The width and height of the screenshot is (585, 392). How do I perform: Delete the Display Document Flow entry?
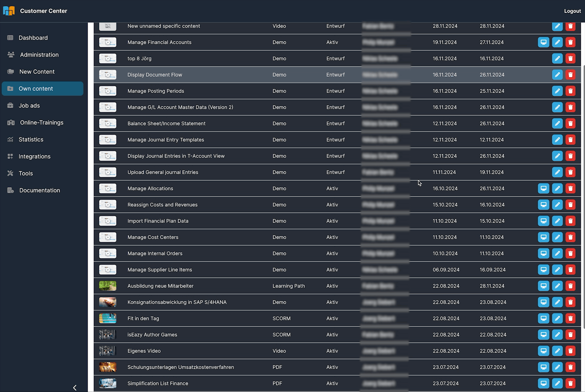pos(570,75)
